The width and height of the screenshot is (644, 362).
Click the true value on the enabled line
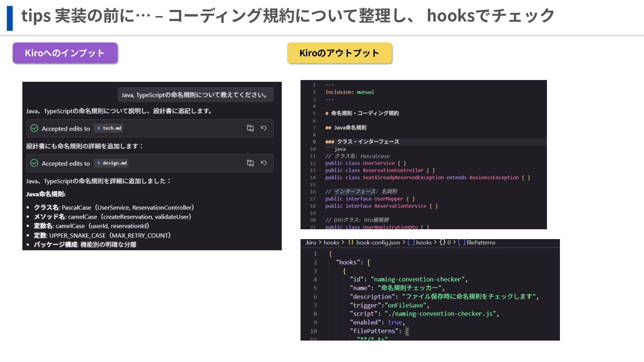(x=395, y=322)
